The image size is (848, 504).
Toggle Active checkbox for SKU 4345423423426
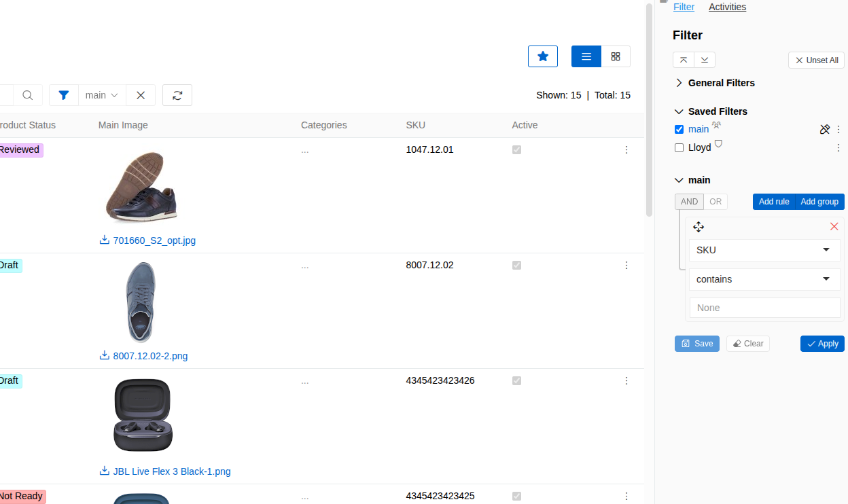[x=516, y=380]
